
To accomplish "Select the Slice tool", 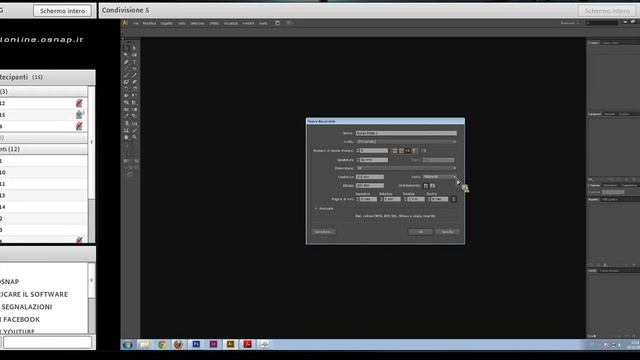I will point(134,130).
